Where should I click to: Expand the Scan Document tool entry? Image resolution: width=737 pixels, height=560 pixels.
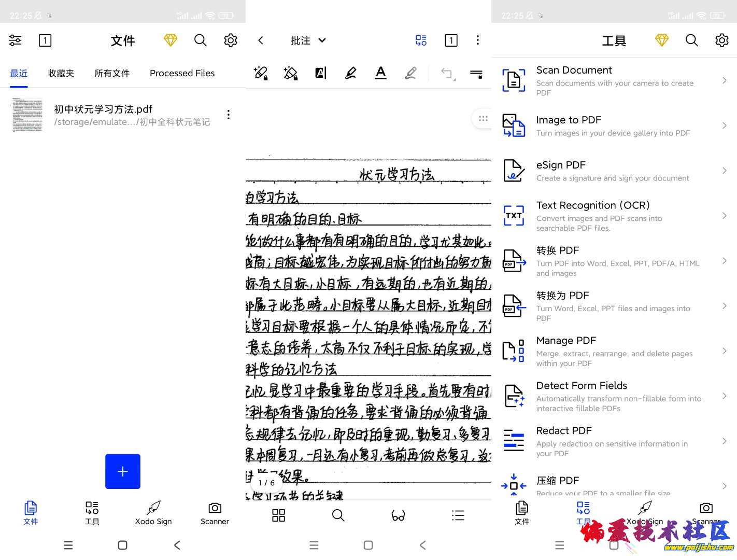pyautogui.click(x=724, y=80)
